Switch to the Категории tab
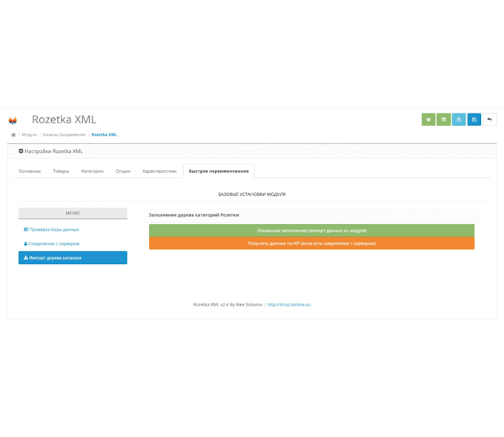The width and height of the screenshot is (504, 437). coord(92,171)
